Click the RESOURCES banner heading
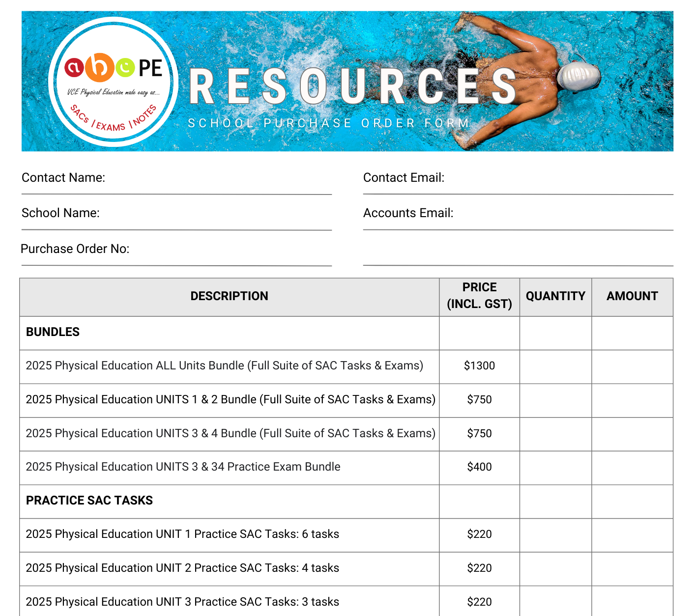Screen dimensions: 695x616 pos(352,87)
